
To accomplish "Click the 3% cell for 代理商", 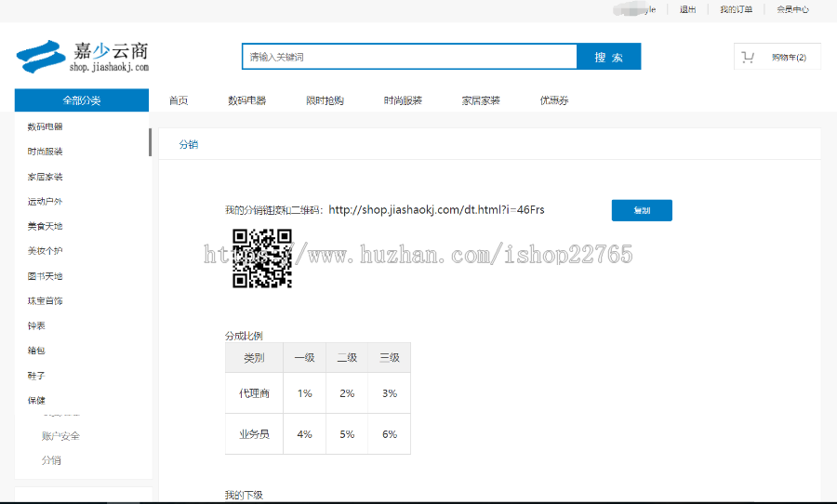I will coord(390,393).
